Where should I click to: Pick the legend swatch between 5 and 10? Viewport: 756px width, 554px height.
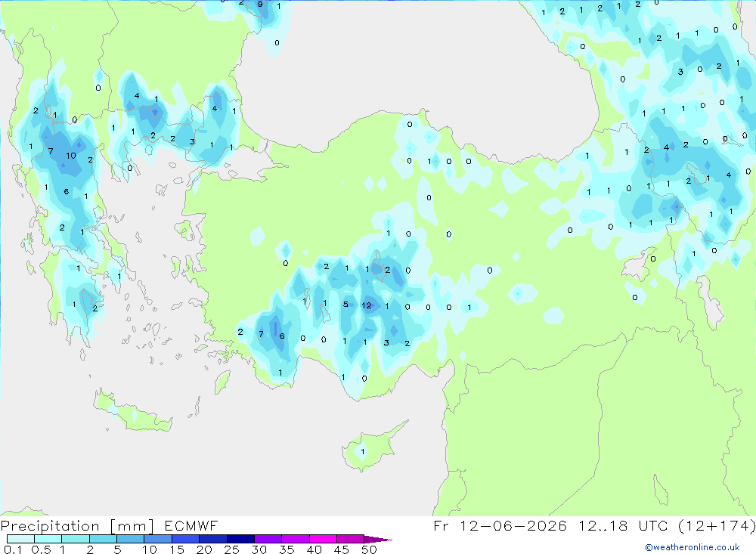[x=131, y=539]
